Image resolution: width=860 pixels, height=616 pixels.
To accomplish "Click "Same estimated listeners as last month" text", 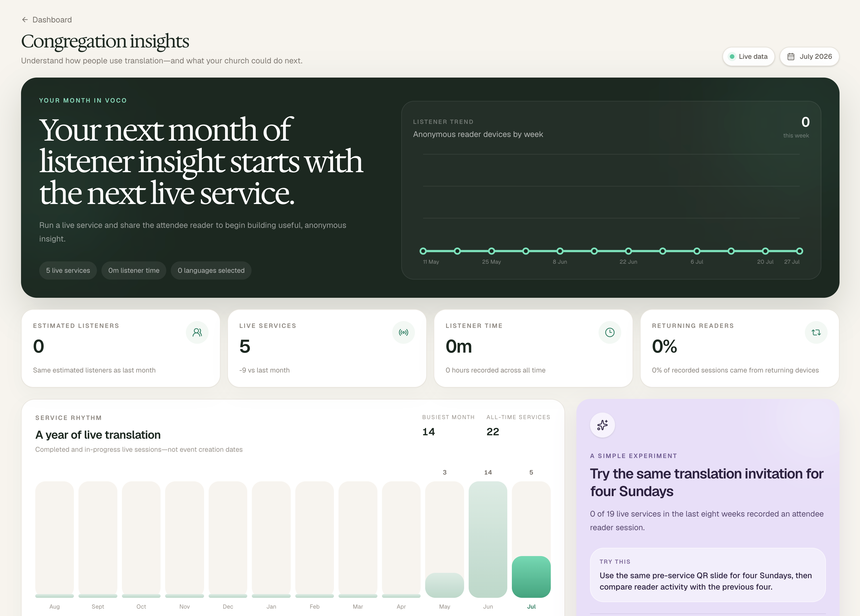I will (x=94, y=370).
